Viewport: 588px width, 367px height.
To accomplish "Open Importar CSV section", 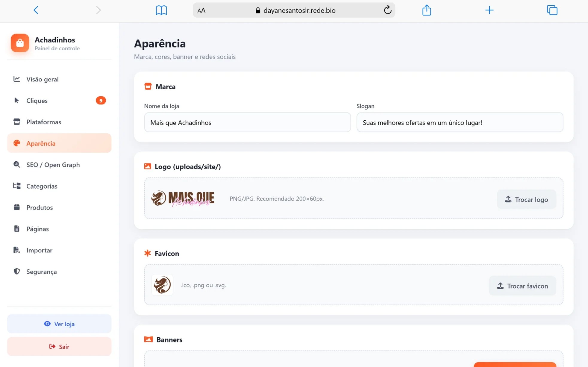I will point(59,250).
